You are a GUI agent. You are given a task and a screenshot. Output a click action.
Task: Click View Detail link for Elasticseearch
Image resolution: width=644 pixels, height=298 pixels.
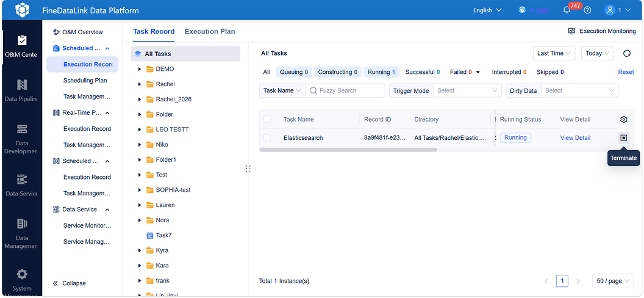point(575,138)
